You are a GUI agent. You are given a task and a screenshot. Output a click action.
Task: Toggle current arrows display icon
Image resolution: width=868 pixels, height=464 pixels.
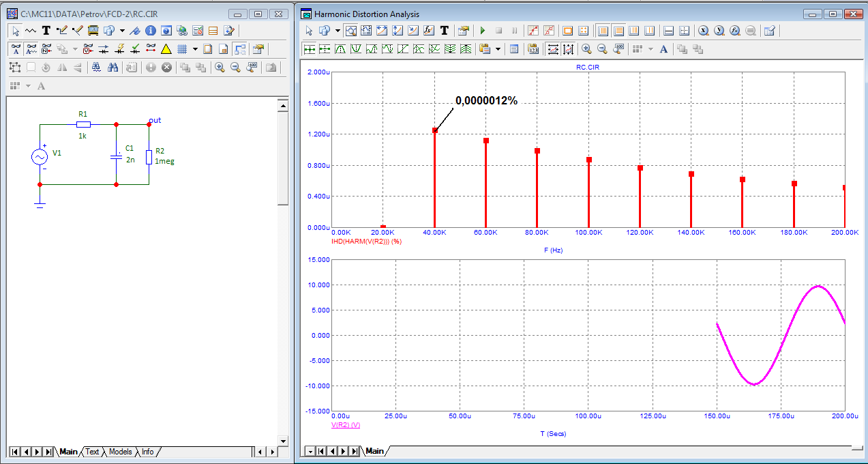(103, 49)
